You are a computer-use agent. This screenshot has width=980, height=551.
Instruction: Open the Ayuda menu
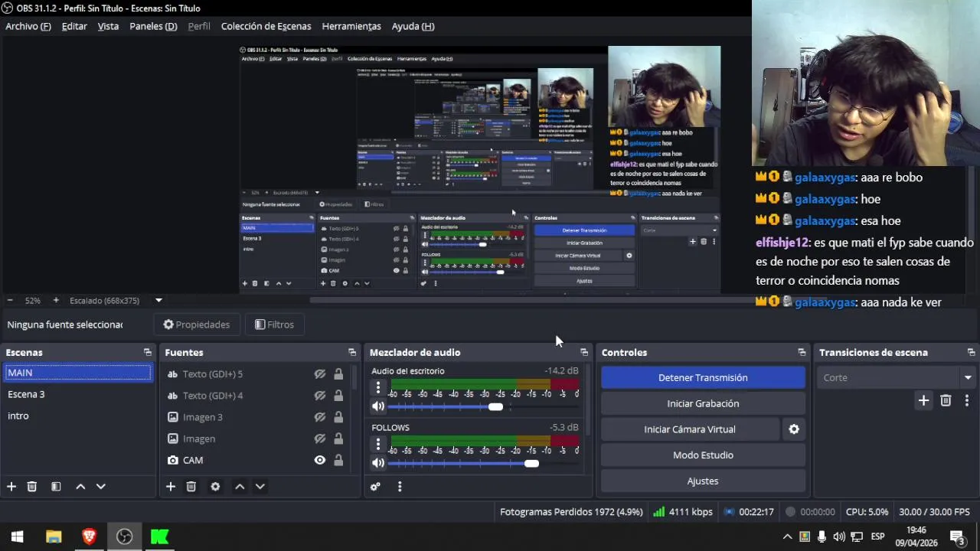[x=413, y=26]
